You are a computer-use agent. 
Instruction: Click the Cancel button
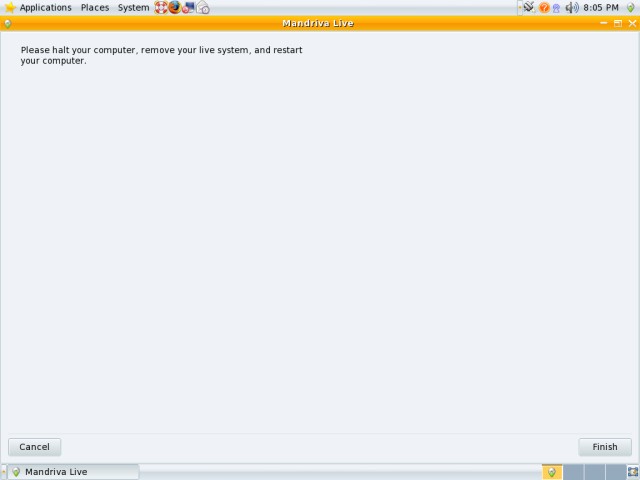[x=35, y=447]
